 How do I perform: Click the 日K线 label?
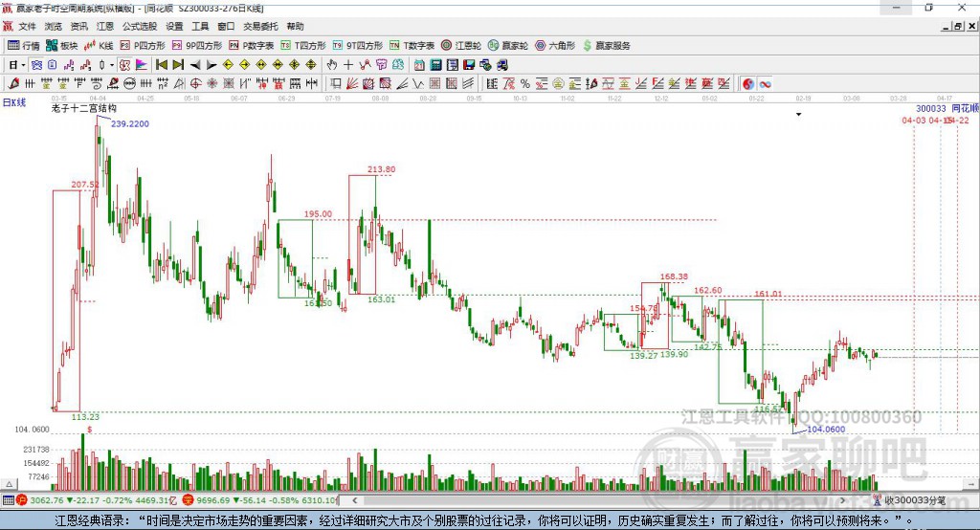14,102
